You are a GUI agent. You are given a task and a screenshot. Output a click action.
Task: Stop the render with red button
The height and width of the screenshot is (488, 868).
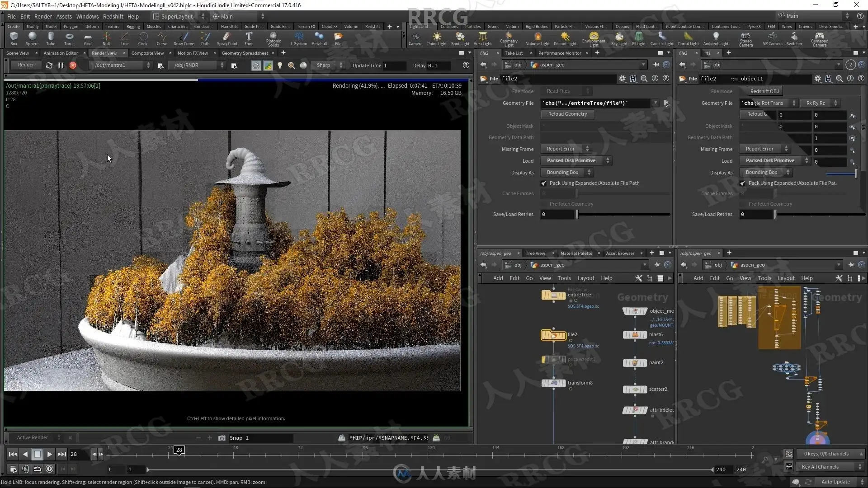pyautogui.click(x=73, y=65)
